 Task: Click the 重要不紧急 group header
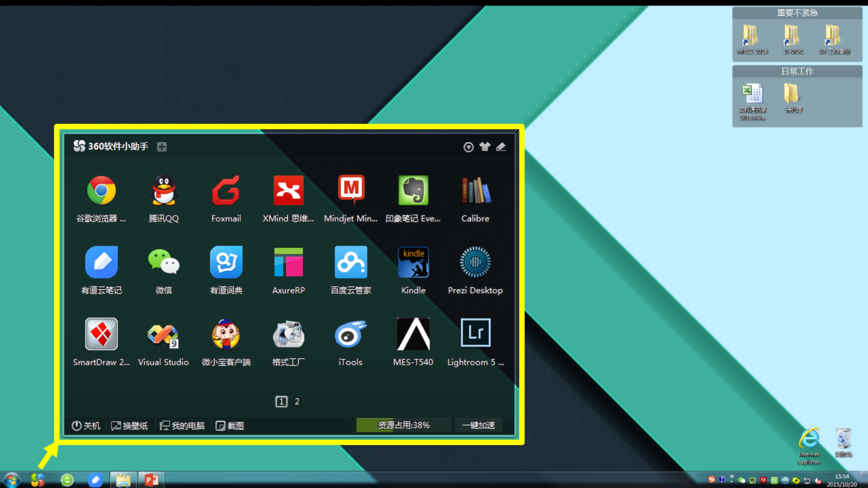(797, 13)
